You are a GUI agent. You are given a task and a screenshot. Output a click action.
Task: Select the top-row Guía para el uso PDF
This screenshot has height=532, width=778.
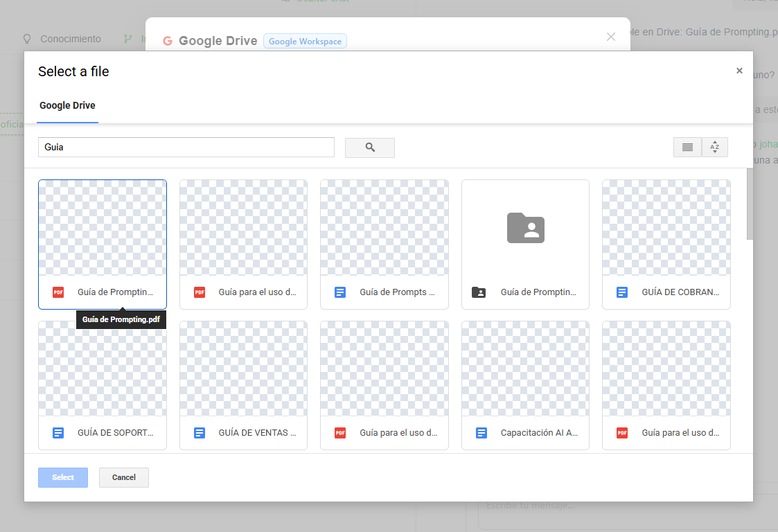[243, 228]
